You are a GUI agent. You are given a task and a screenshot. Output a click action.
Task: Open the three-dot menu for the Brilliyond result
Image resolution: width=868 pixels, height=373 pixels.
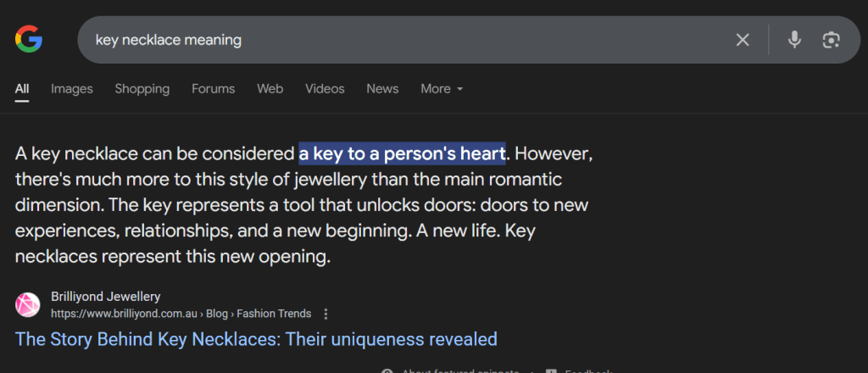(326, 314)
